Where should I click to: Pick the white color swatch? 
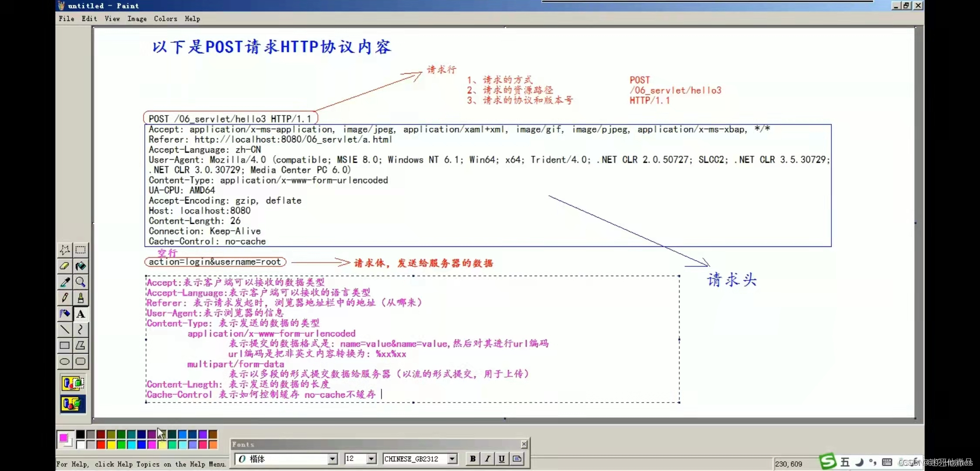[80, 444]
